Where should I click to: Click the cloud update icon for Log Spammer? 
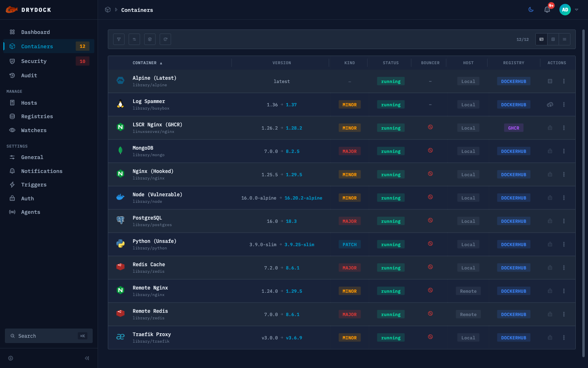click(x=550, y=105)
